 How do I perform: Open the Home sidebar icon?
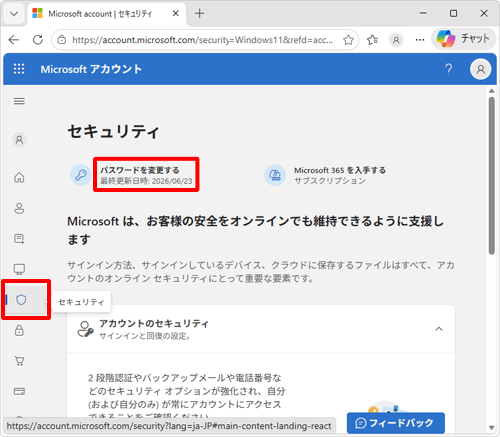(19, 178)
